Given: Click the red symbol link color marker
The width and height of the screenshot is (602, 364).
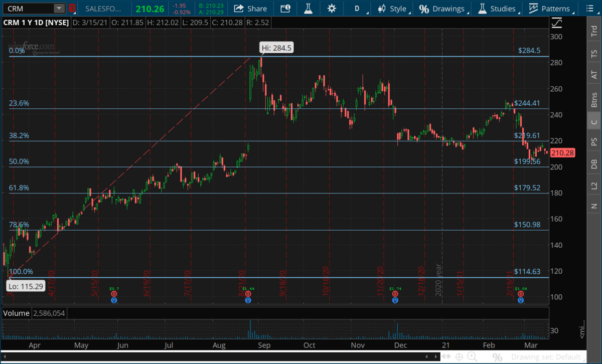Looking at the screenshot, I should point(72,9).
